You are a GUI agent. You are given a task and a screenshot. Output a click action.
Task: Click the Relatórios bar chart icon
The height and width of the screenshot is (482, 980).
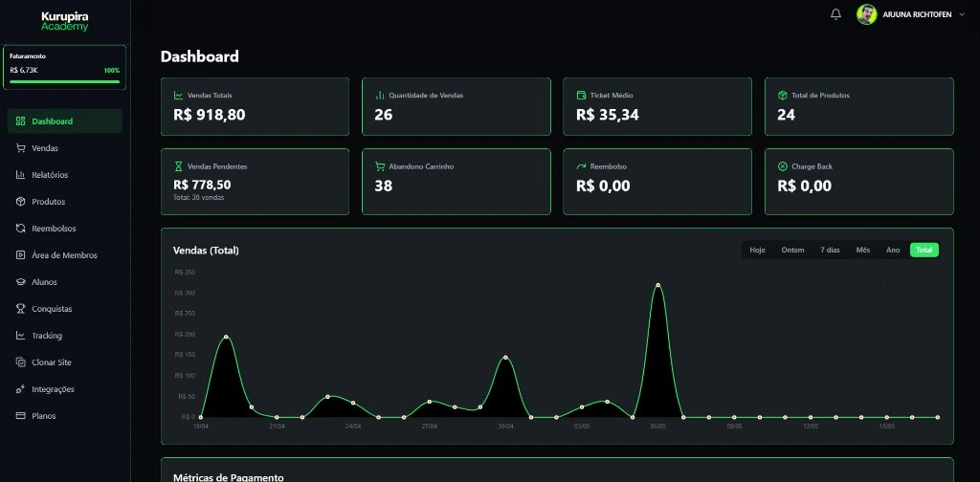(21, 175)
